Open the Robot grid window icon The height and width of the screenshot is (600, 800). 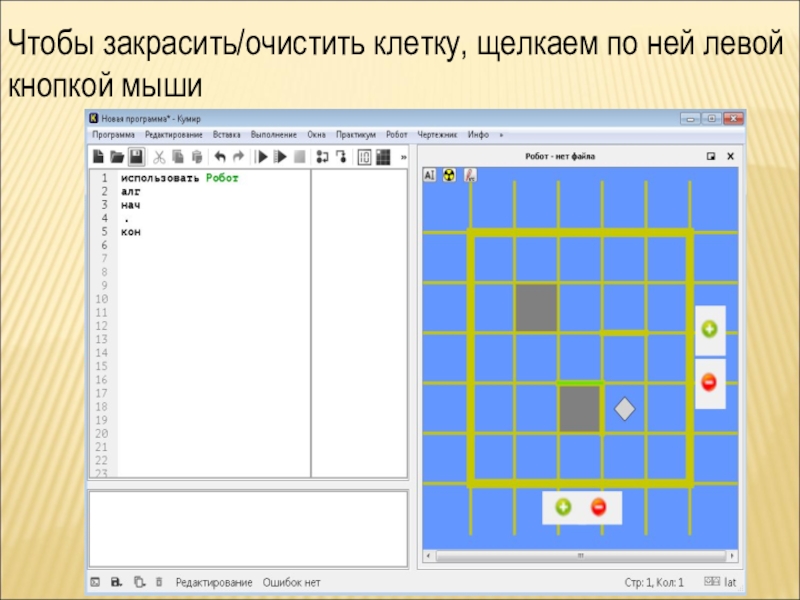point(383,157)
